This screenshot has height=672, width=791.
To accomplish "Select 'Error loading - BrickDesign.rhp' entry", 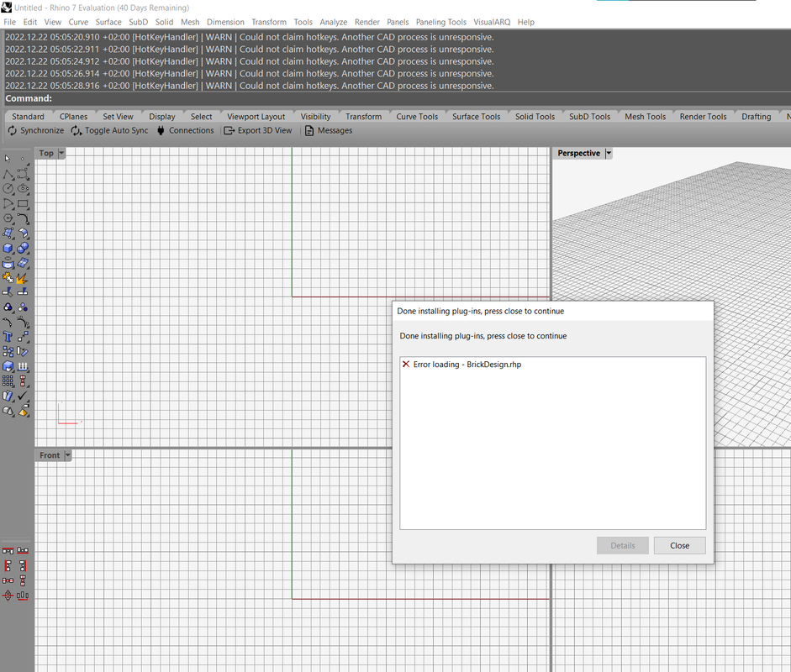I will pyautogui.click(x=467, y=365).
